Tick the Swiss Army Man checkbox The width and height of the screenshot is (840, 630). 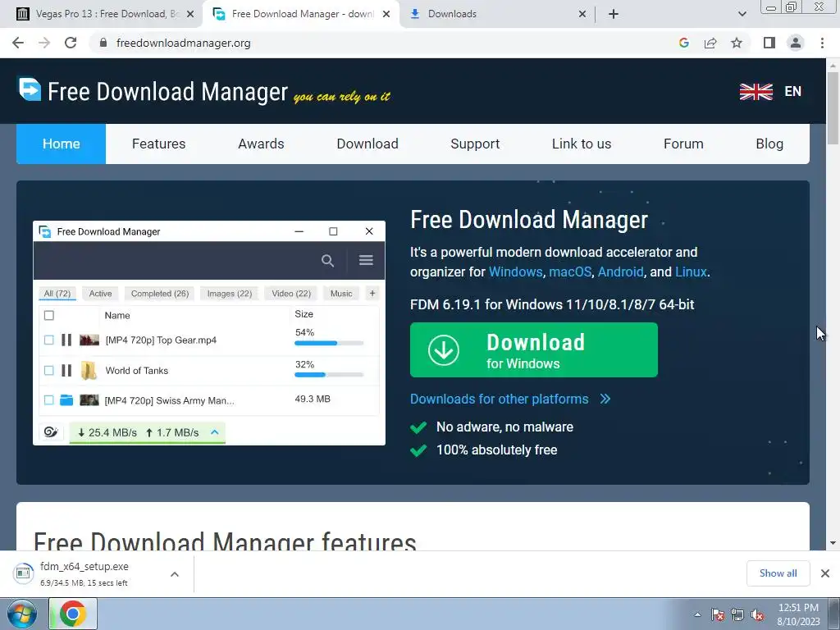[48, 399]
